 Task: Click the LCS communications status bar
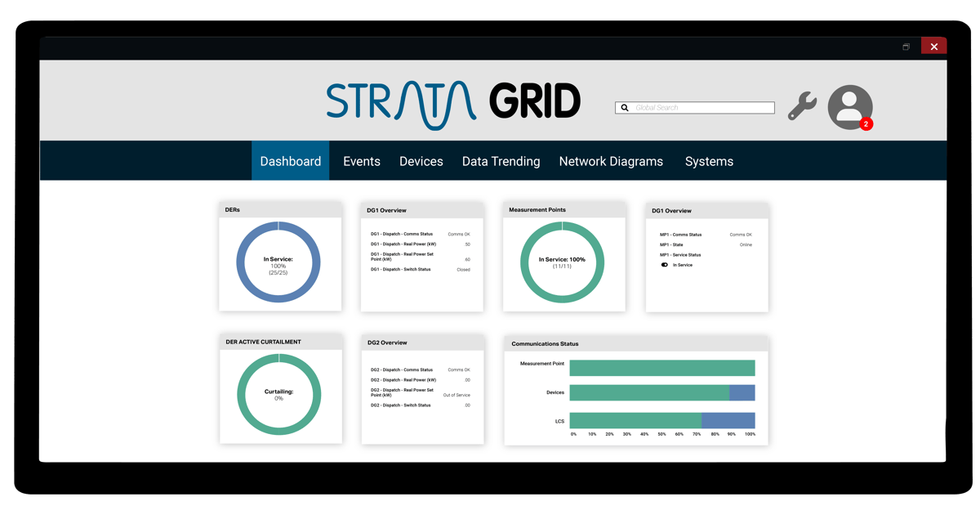click(x=661, y=419)
